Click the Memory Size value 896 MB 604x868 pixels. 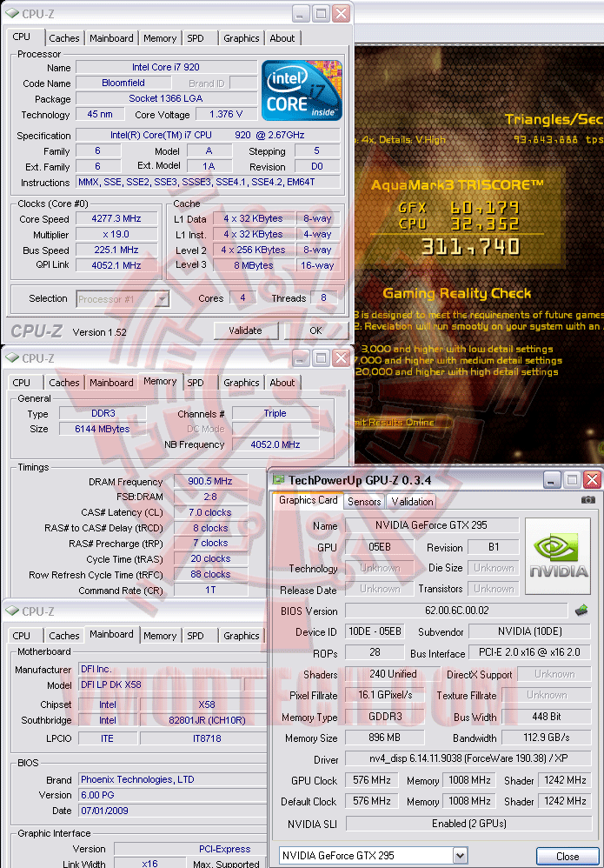coord(384,738)
